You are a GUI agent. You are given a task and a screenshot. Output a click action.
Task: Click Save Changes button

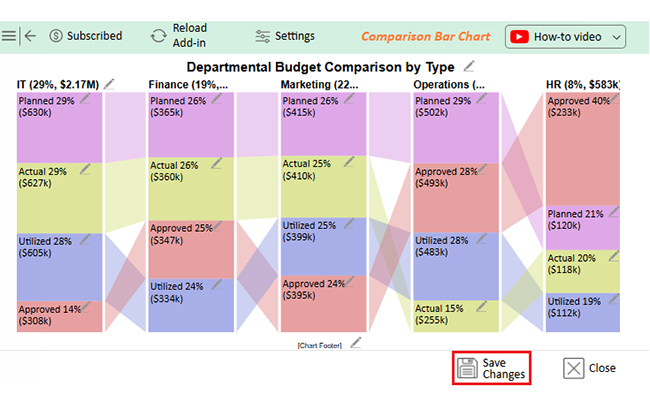[x=492, y=368]
